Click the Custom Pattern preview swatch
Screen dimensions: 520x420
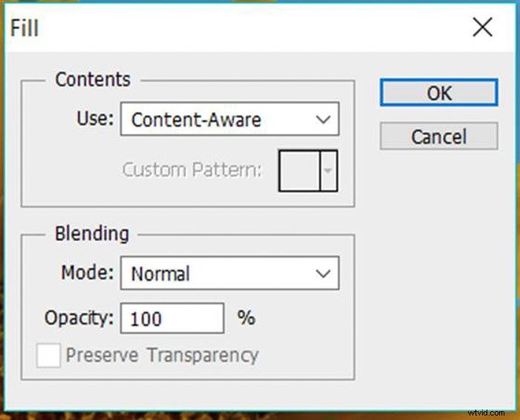(299, 170)
